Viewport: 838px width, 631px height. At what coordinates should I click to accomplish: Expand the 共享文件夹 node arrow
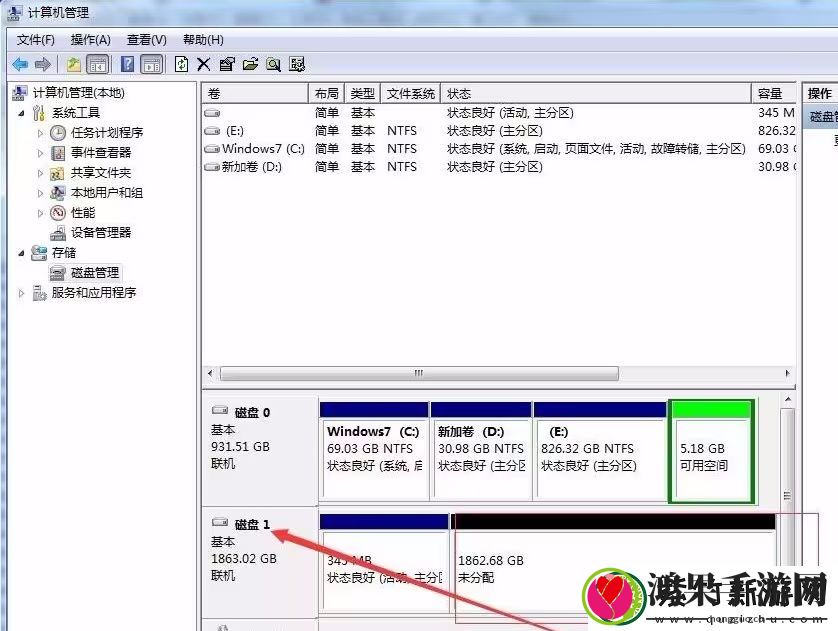[x=40, y=173]
